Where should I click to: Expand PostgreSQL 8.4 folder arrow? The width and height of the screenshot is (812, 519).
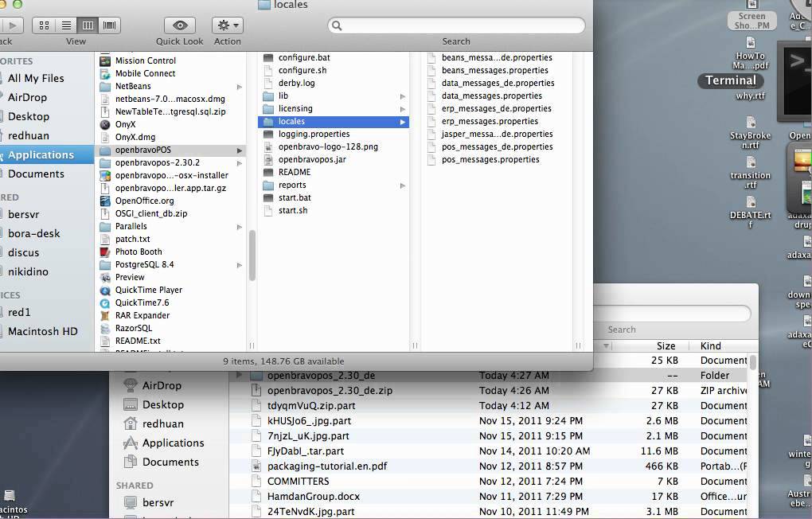(240, 265)
